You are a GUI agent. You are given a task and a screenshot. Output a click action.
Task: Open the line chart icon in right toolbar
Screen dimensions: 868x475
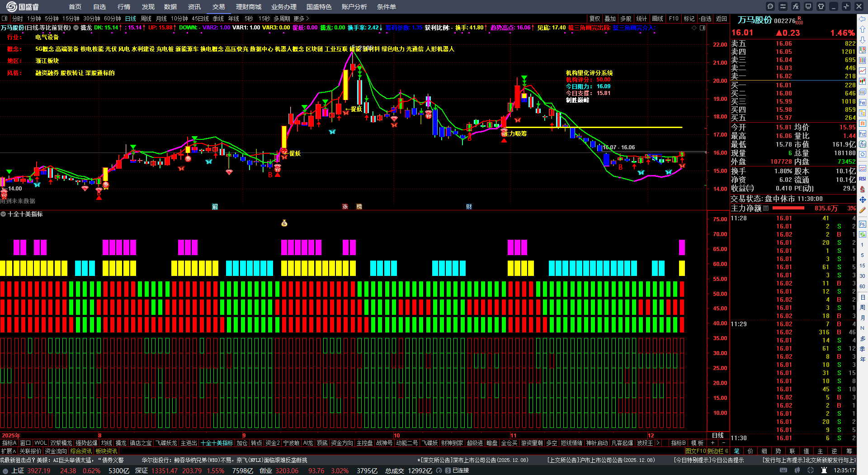pyautogui.click(x=863, y=71)
